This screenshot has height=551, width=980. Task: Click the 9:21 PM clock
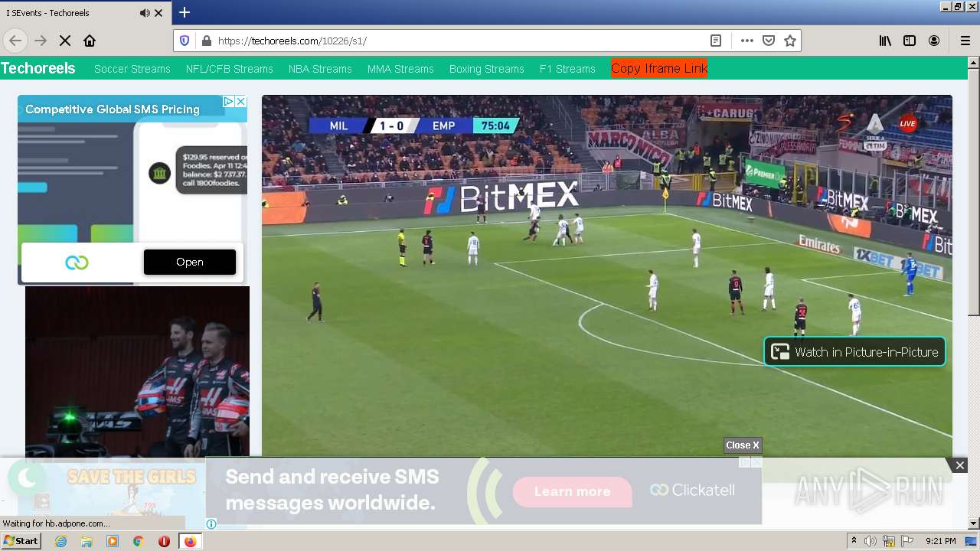940,541
